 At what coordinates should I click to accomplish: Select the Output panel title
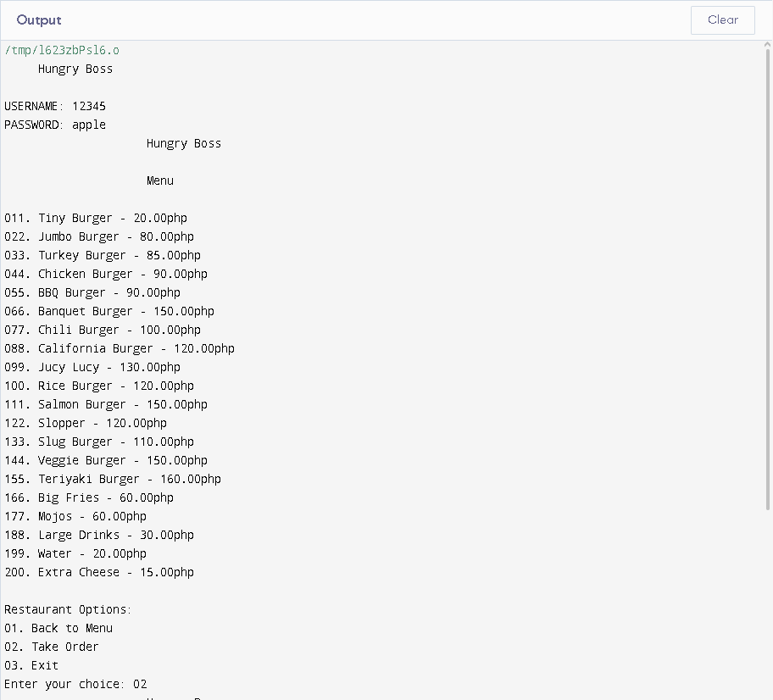tap(39, 20)
